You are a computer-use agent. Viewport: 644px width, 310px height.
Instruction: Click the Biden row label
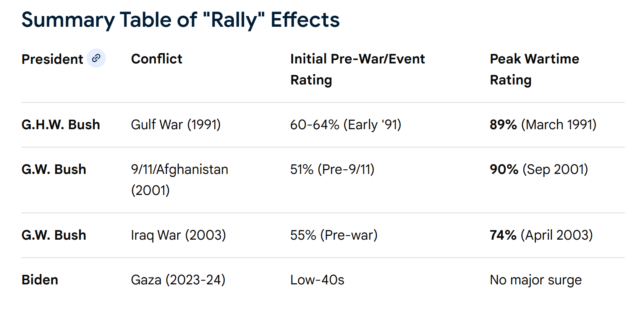click(40, 280)
